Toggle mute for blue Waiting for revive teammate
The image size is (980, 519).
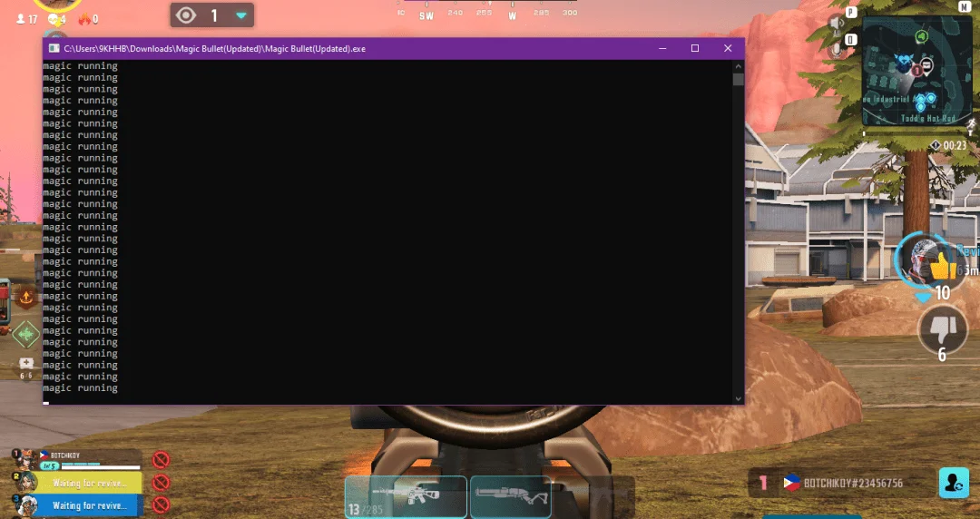162,504
